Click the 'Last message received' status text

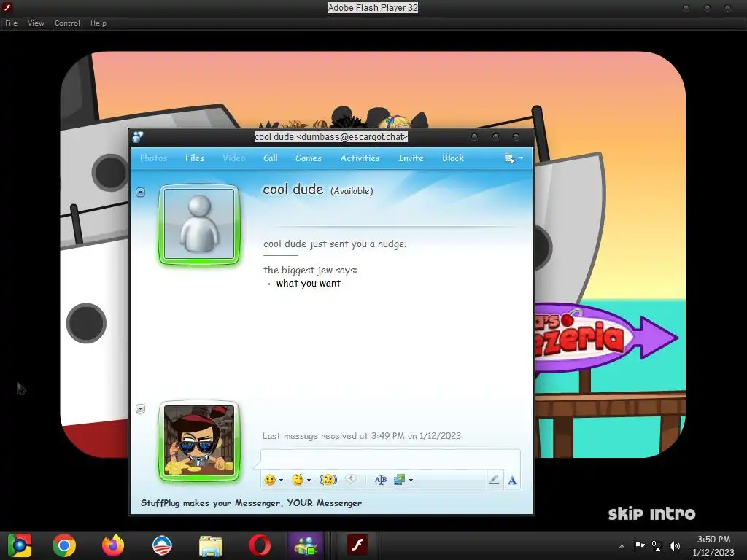[363, 436]
